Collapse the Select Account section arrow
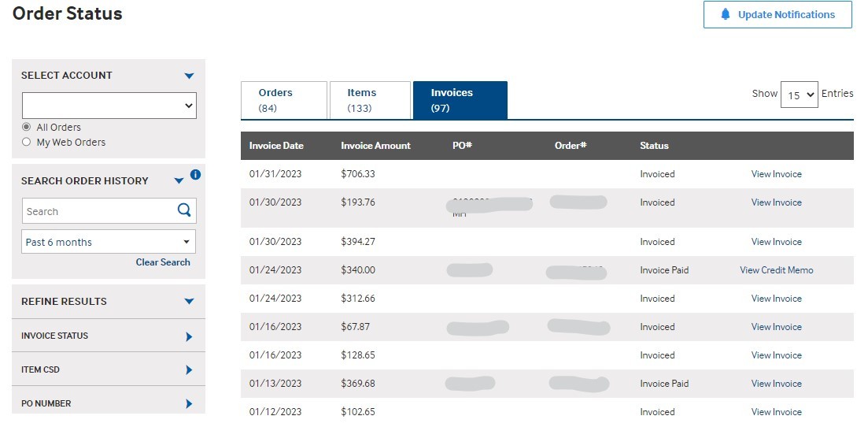This screenshot has height=427, width=868. pos(189,76)
